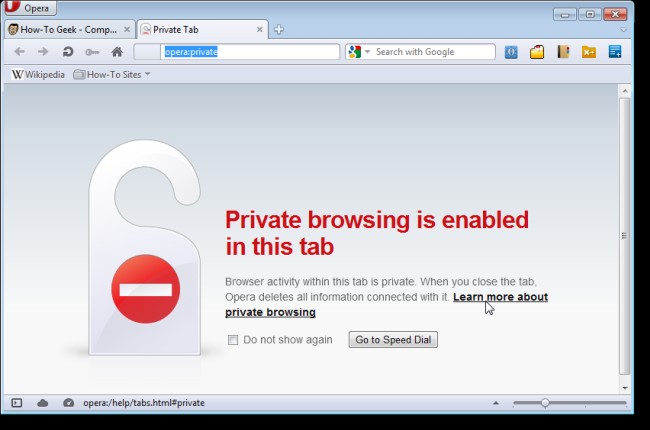Go to the home page
Image resolution: width=650 pixels, height=430 pixels.
(117, 52)
